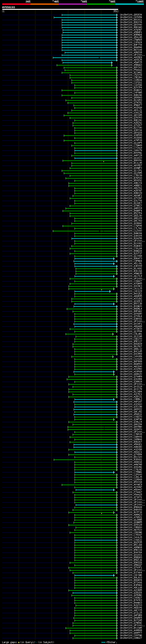Click the cyan alignment bar for UniRef100_Q116I0
This screenshot has height=644, width=146.
pyautogui.click(x=96, y=158)
